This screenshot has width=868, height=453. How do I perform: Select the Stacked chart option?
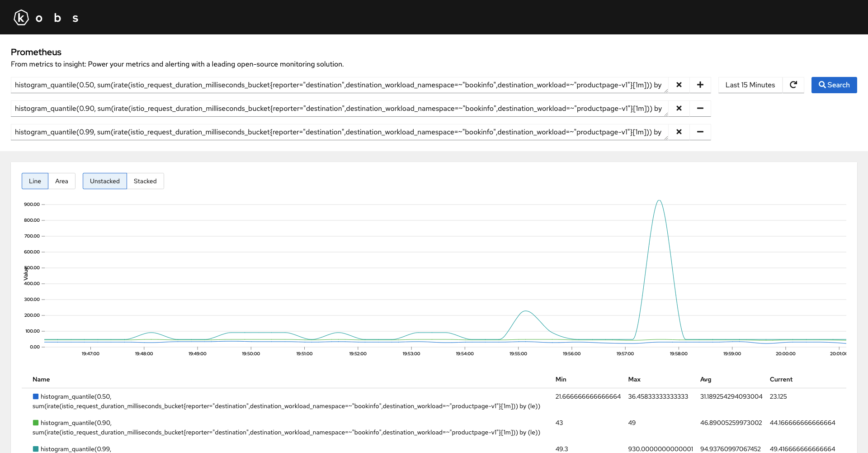pyautogui.click(x=145, y=181)
